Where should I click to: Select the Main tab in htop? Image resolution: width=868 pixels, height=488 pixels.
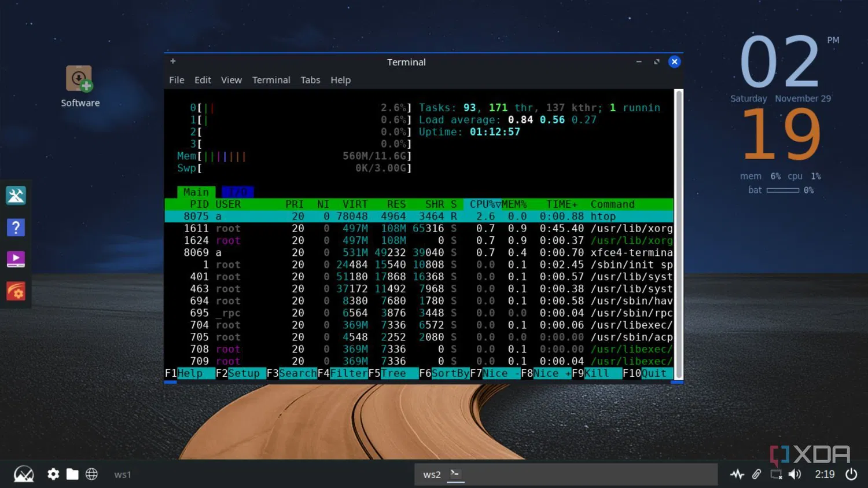pos(196,192)
